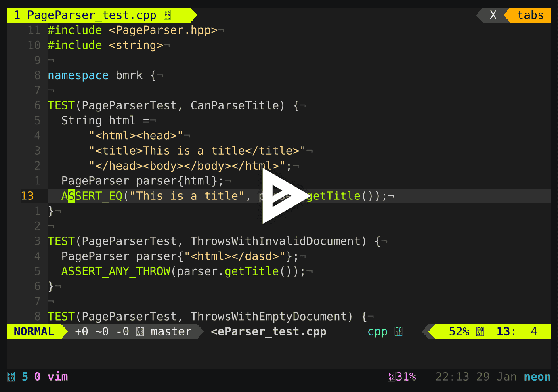Click the X tab close control
The image size is (558, 392).
pyautogui.click(x=493, y=15)
